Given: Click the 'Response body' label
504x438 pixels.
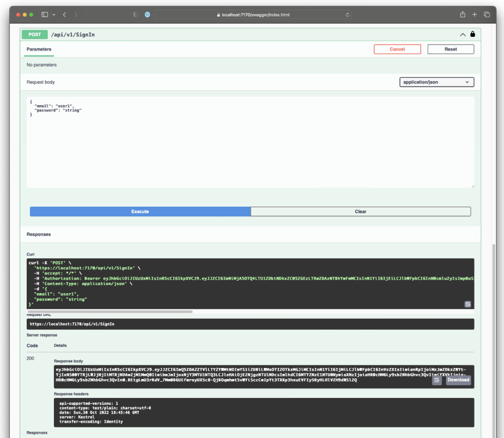Looking at the screenshot, I should [x=68, y=361].
